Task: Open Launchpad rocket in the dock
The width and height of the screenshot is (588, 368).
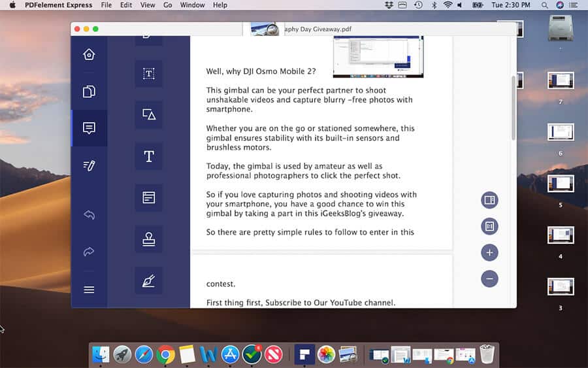Action: [122, 354]
